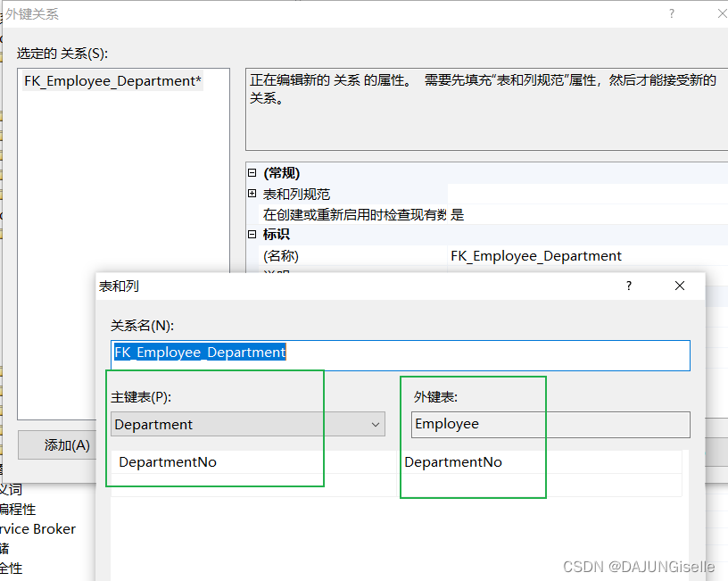
Task: Collapse the 标识 property group
Action: (252, 234)
